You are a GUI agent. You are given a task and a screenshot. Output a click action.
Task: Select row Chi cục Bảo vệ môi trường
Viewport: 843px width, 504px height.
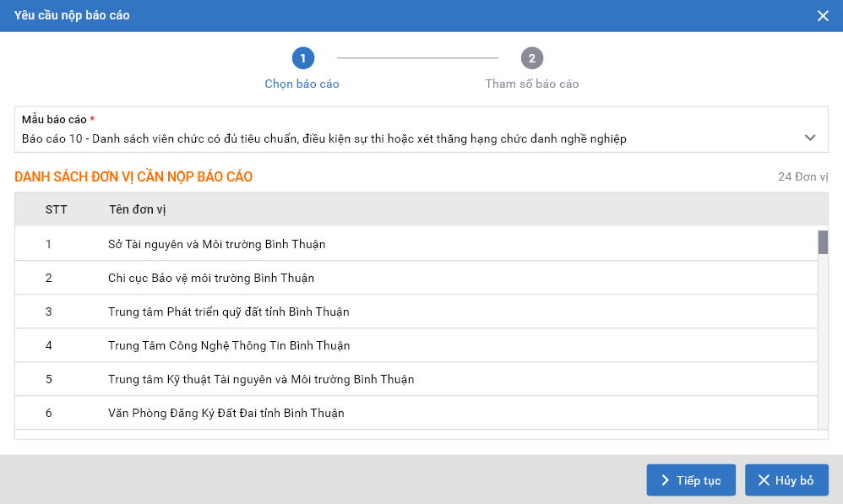coord(211,278)
